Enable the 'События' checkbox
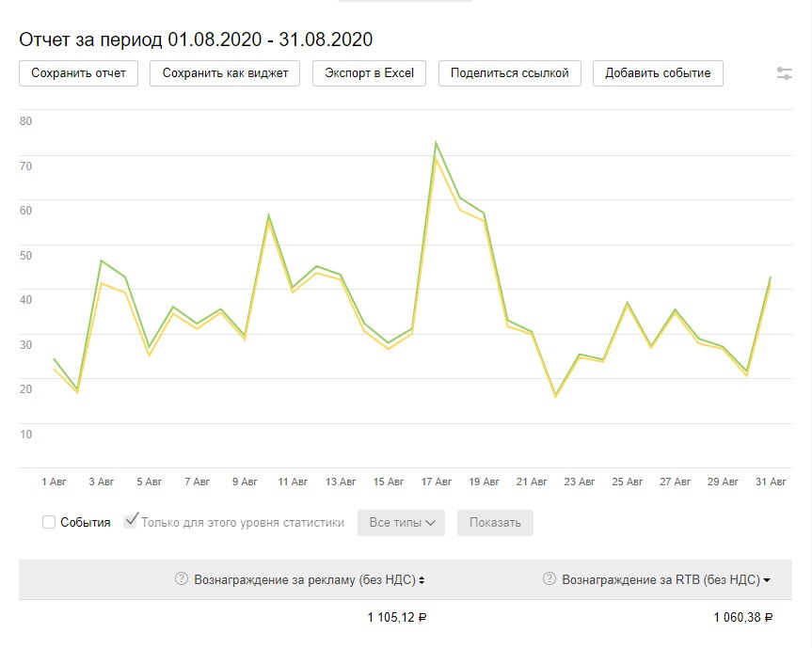Screen dimensions: 812x648 coord(49,522)
